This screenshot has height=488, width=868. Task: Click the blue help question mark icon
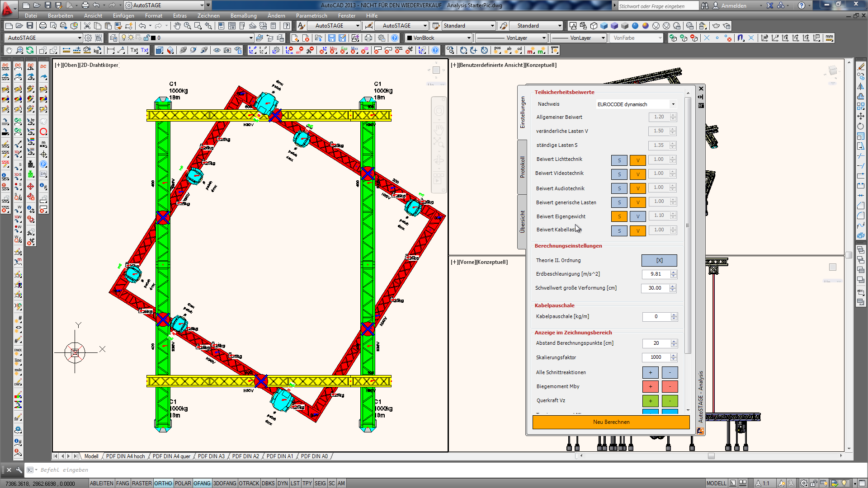(395, 38)
